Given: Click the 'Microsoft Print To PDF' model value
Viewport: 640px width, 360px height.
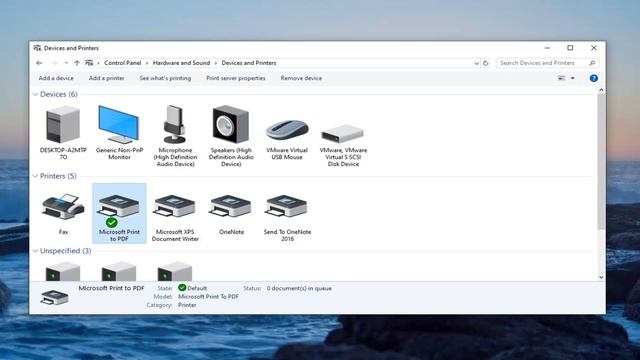Looking at the screenshot, I should [x=208, y=297].
